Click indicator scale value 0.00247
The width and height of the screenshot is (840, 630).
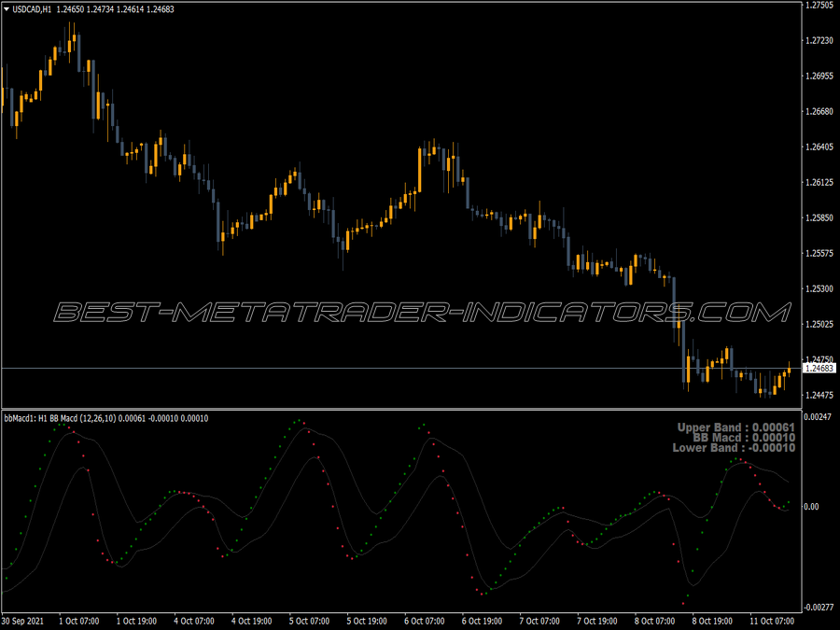coord(818,416)
